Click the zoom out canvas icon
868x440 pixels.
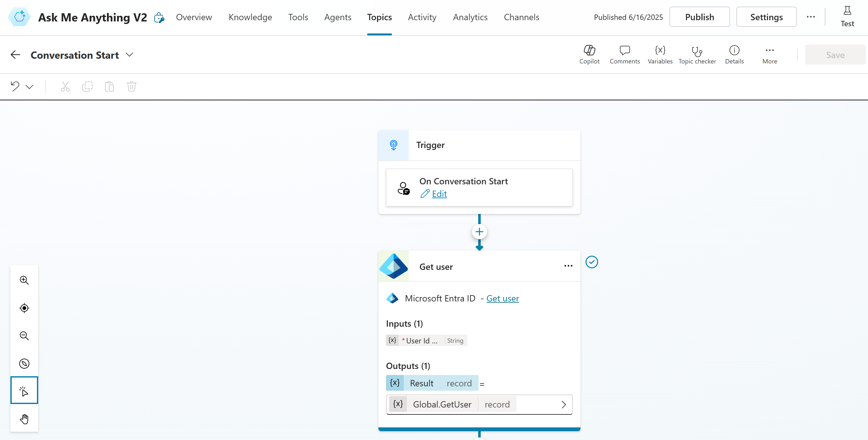24,336
